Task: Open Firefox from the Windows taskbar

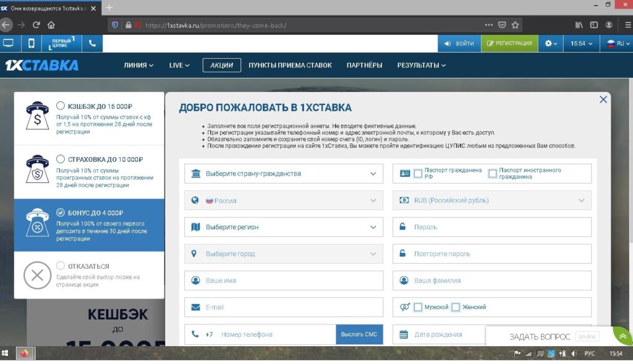Action: click(x=25, y=353)
